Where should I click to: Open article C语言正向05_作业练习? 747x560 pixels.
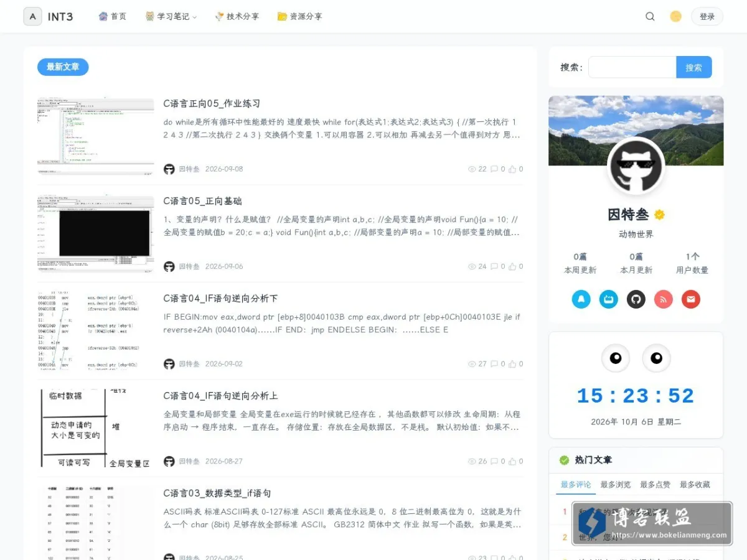(x=212, y=103)
